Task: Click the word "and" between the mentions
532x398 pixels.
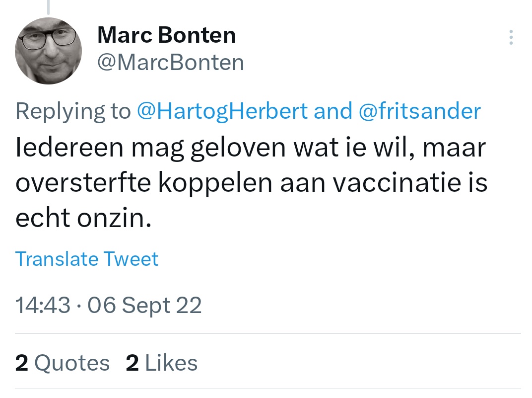Action: click(x=332, y=111)
